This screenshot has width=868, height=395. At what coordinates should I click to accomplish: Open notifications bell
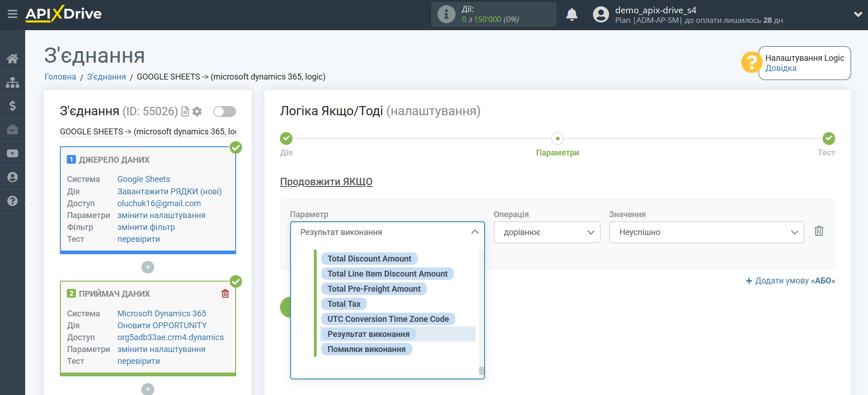click(571, 15)
